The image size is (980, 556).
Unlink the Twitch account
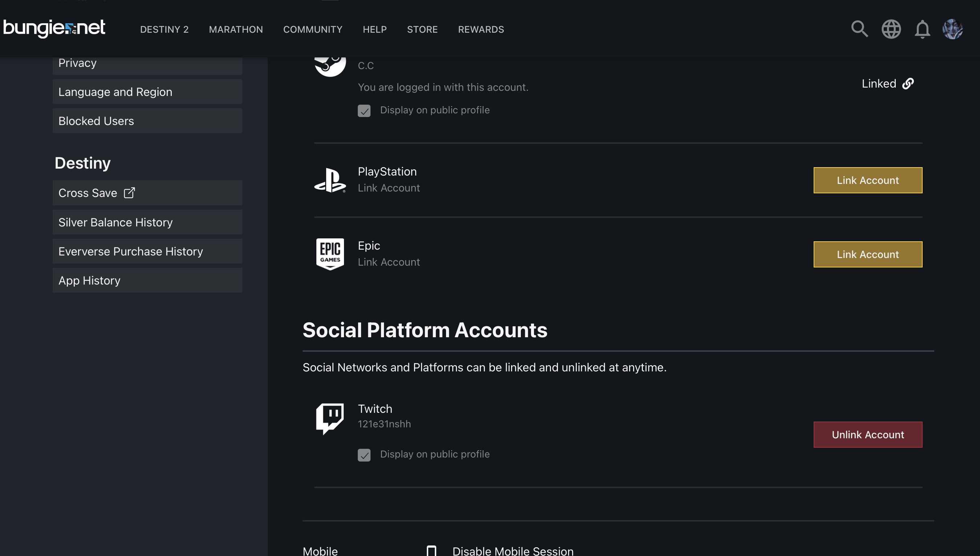click(x=867, y=435)
